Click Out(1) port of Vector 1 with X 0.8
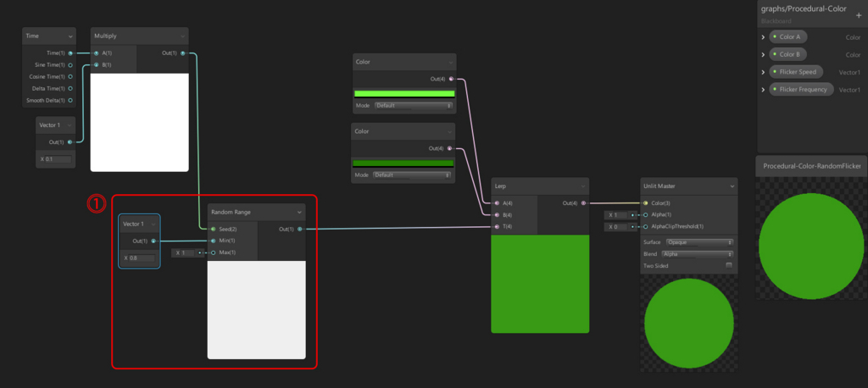868x388 pixels. (x=153, y=241)
